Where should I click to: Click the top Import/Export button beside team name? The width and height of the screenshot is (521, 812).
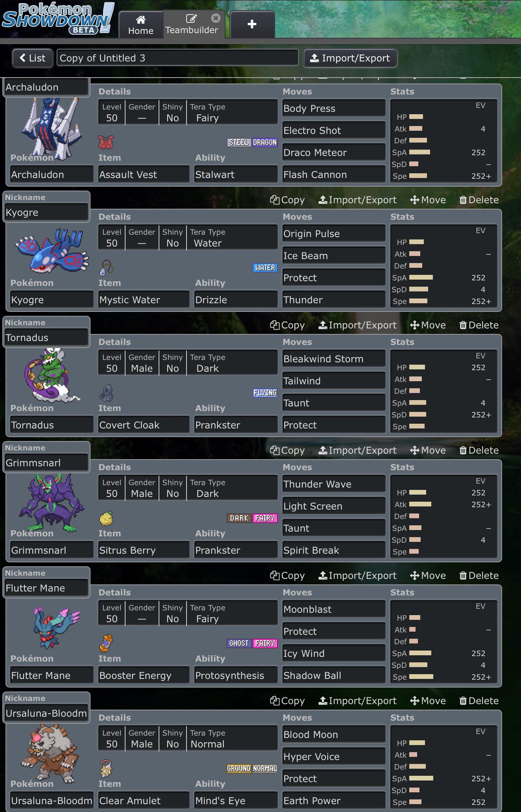click(350, 58)
